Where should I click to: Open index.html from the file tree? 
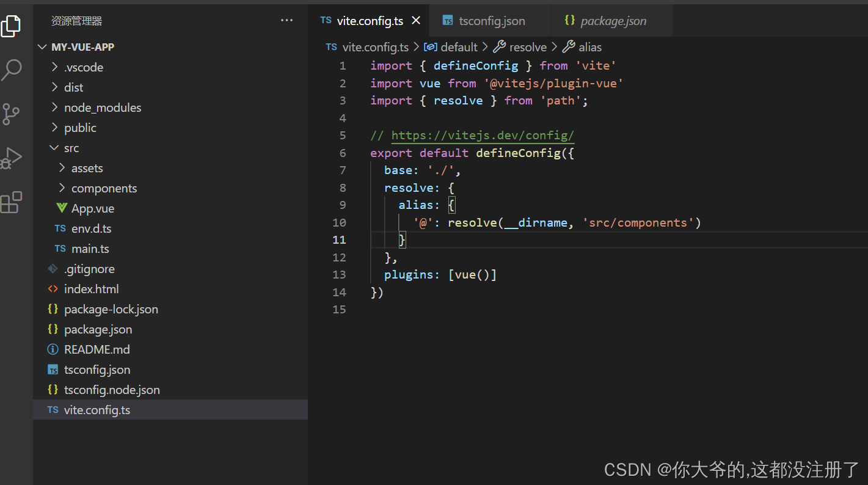pyautogui.click(x=92, y=289)
